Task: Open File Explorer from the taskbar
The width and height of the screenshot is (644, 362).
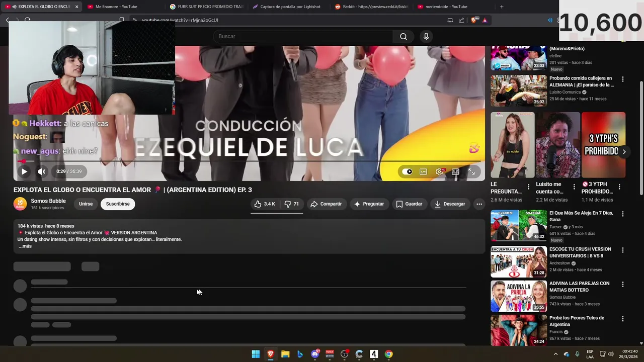Action: (285, 354)
